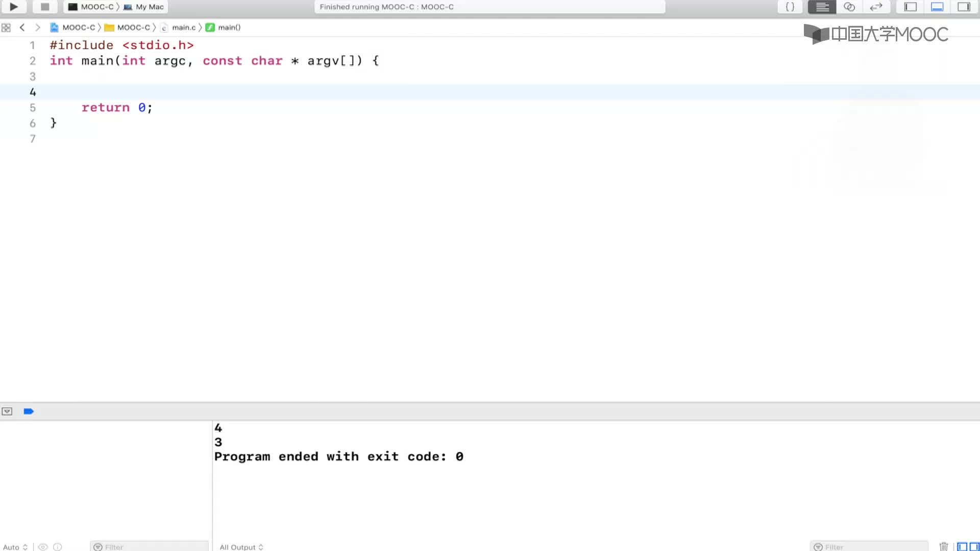Open main.c in jump bar

[178, 28]
